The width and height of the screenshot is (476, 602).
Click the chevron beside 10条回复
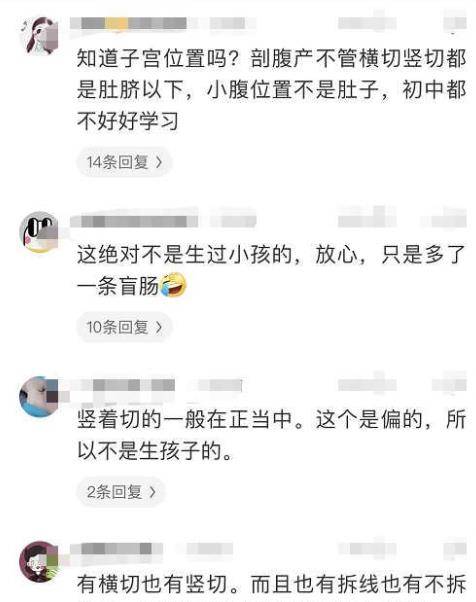(x=158, y=327)
